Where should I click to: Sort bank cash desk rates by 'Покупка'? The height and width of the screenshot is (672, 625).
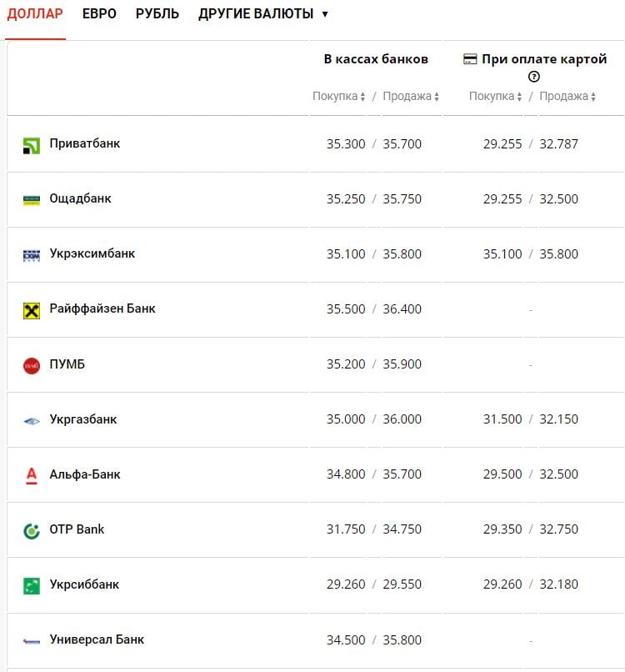(x=339, y=97)
